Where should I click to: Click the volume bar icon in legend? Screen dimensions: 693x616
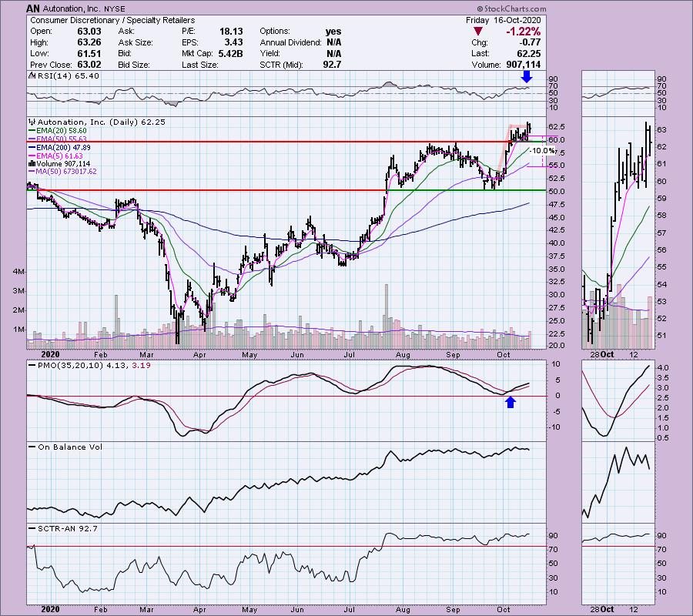[x=32, y=164]
